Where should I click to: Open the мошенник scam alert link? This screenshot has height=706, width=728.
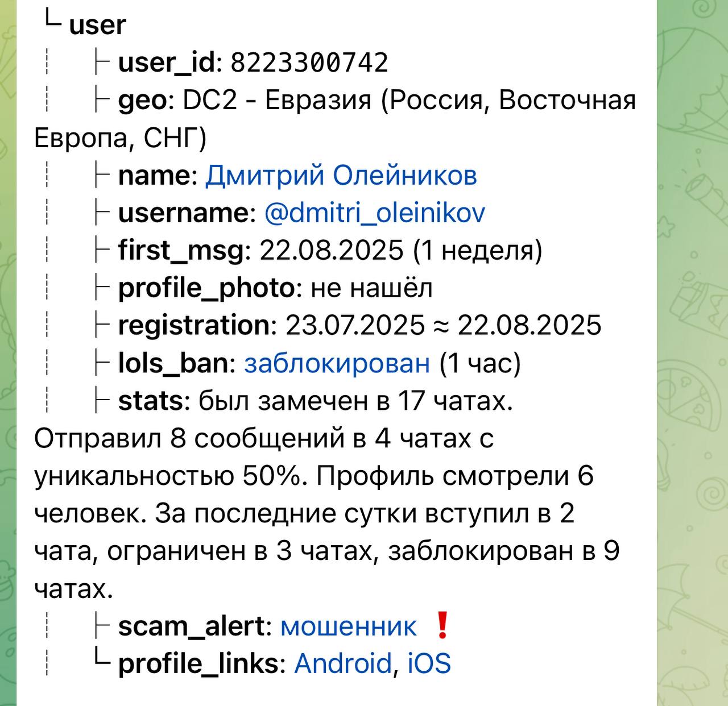pyautogui.click(x=349, y=626)
